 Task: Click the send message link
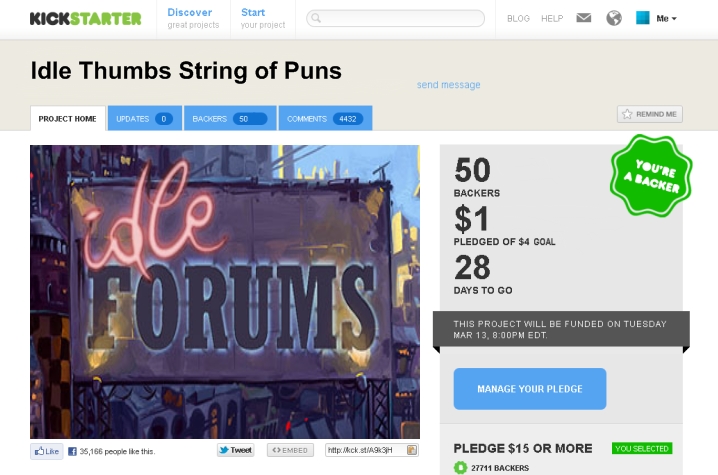(x=448, y=85)
